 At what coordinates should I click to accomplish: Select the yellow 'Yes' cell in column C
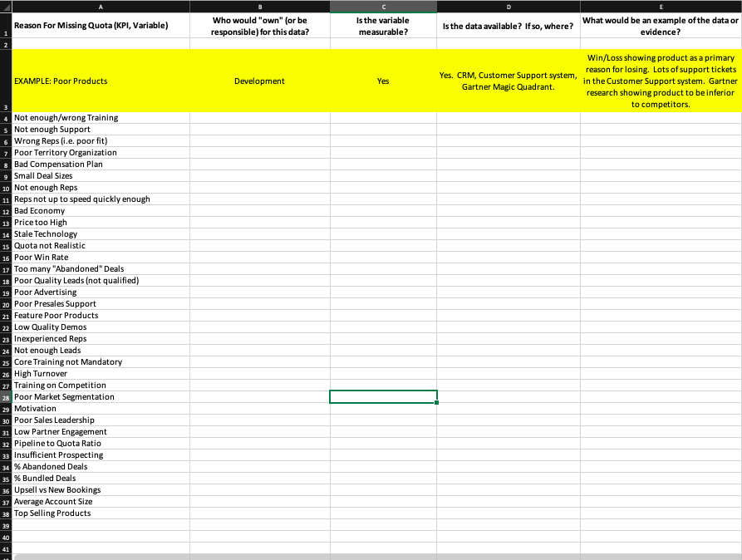point(383,81)
